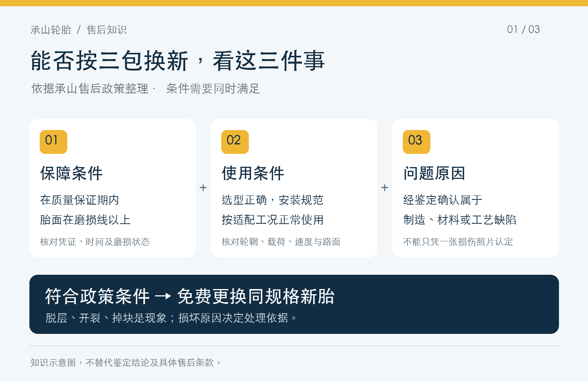Click the line 选型正确，安装规范

[x=272, y=200]
